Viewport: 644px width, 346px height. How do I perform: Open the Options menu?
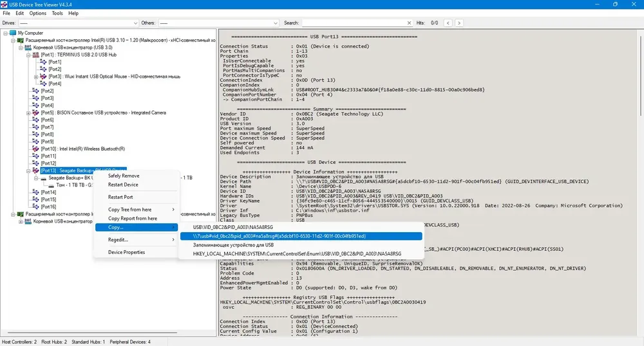[x=38, y=13]
